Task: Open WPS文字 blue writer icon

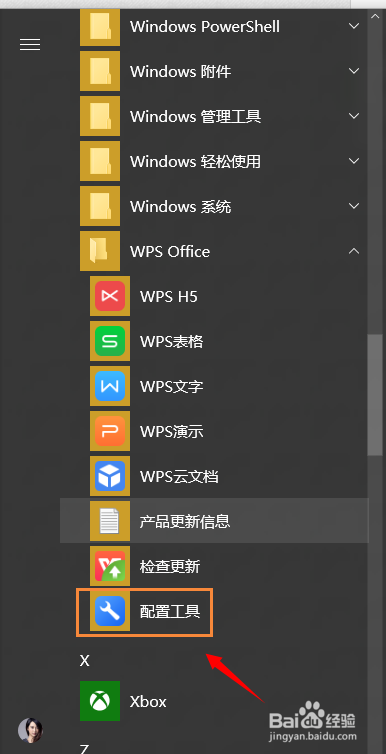Action: pyautogui.click(x=110, y=386)
